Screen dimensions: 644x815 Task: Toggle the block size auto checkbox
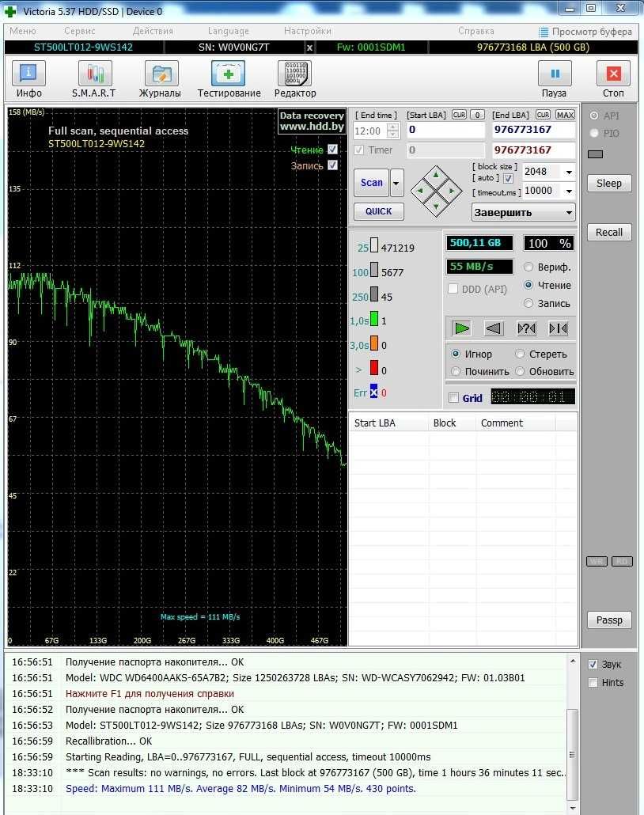[509, 178]
